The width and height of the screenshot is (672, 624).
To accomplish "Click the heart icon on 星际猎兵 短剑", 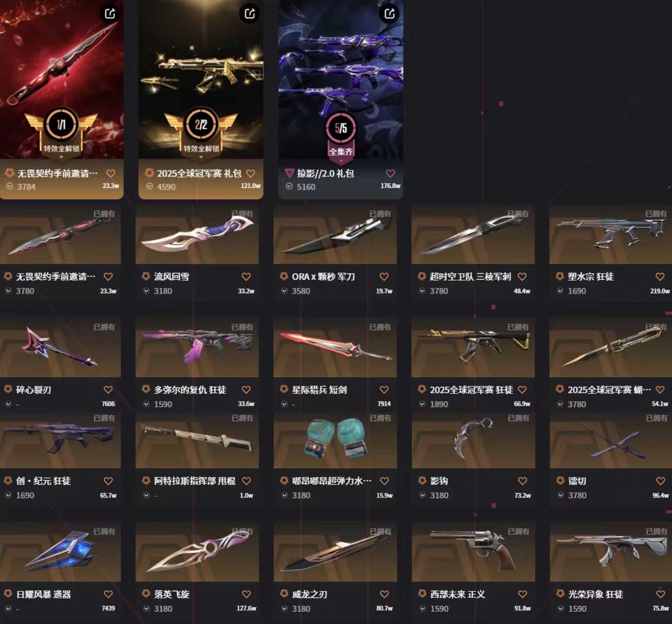I will 384,390.
